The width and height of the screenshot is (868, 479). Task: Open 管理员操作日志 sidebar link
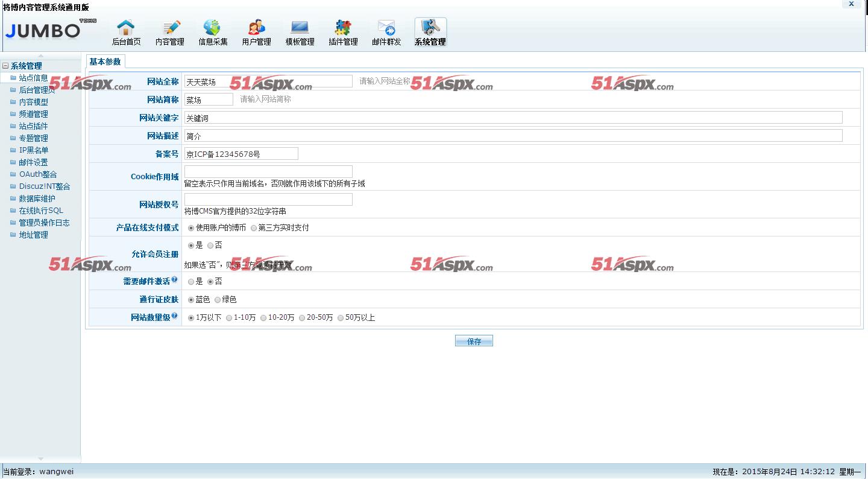coord(44,223)
